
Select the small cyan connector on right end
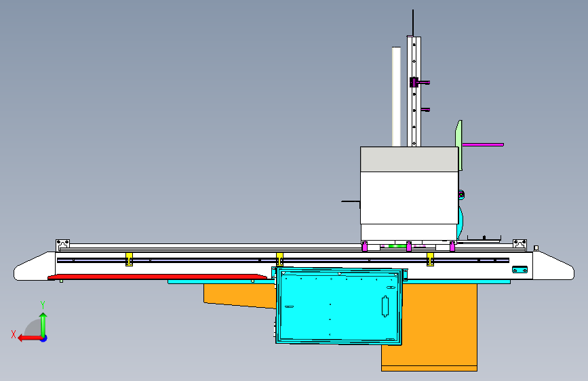pyautogui.click(x=520, y=270)
